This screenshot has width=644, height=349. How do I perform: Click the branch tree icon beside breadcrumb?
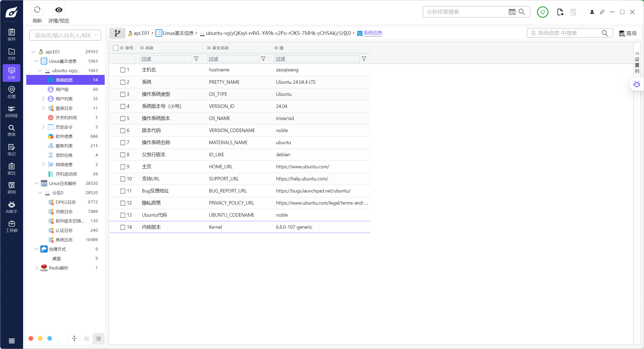[x=117, y=33]
